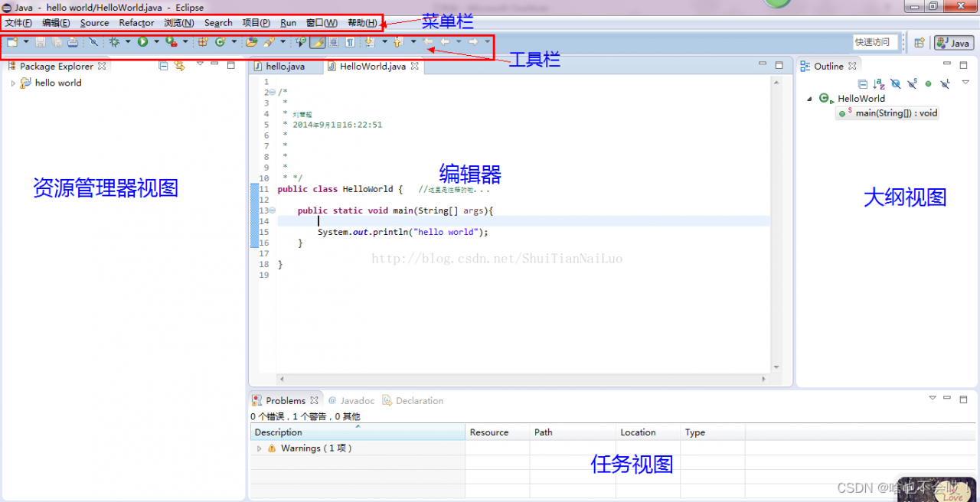The height and width of the screenshot is (502, 980).
Task: Click the Search flashlight toolbar icon
Action: pyautogui.click(x=268, y=42)
